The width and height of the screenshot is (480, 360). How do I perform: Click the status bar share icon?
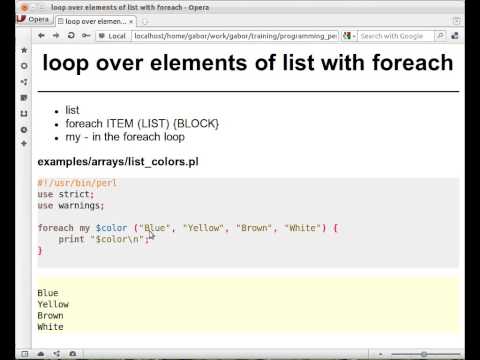pos(57,354)
